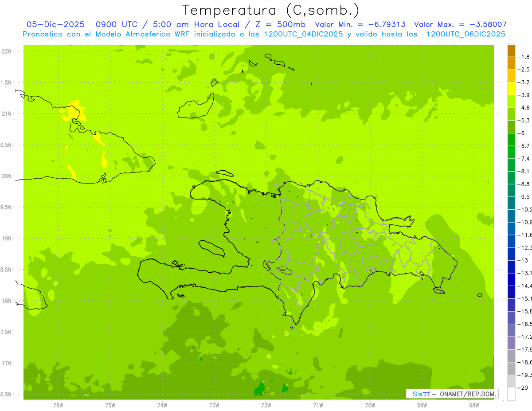Click the '8.5N' latitude label
Image resolution: width=532 pixels, height=411 pixels.
6,270
